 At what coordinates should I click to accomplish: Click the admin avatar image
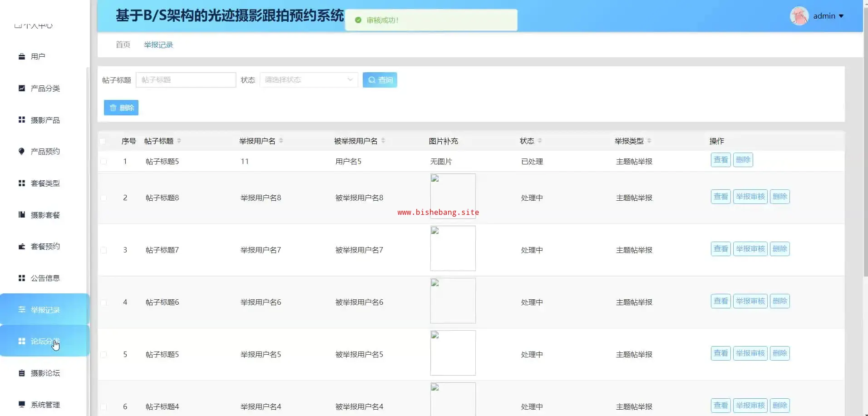point(799,16)
